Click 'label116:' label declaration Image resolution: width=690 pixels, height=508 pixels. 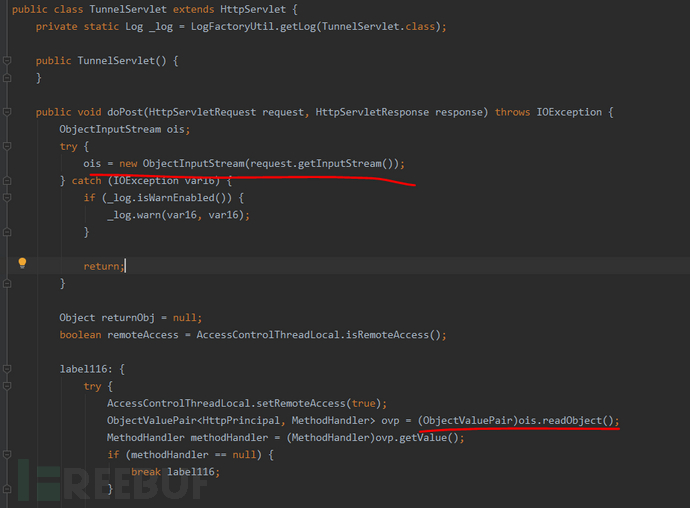click(86, 369)
